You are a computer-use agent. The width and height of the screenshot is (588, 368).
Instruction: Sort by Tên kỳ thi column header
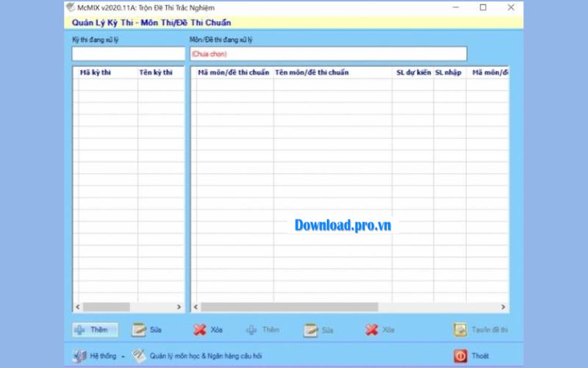click(156, 72)
